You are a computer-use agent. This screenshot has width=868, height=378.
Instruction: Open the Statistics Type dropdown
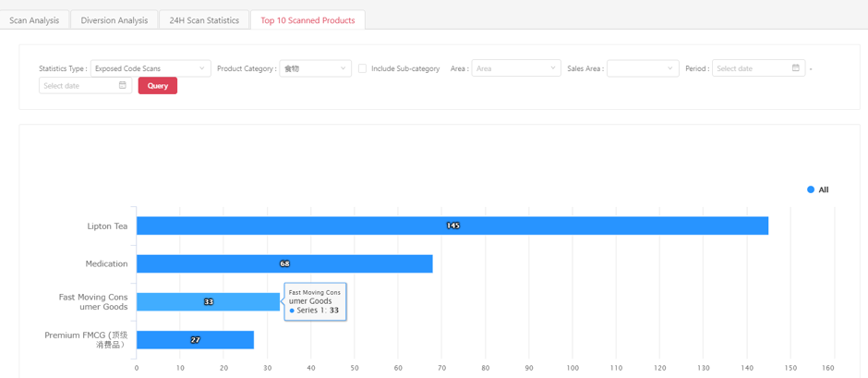click(x=151, y=68)
